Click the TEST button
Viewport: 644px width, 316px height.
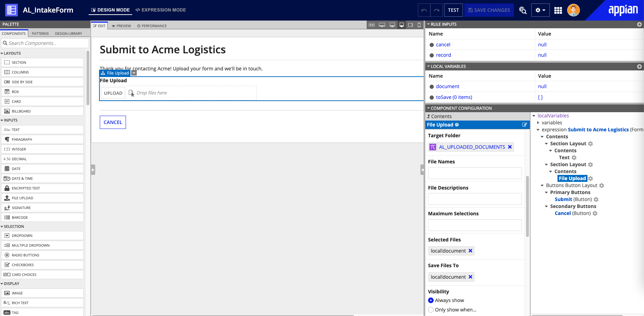click(x=454, y=10)
